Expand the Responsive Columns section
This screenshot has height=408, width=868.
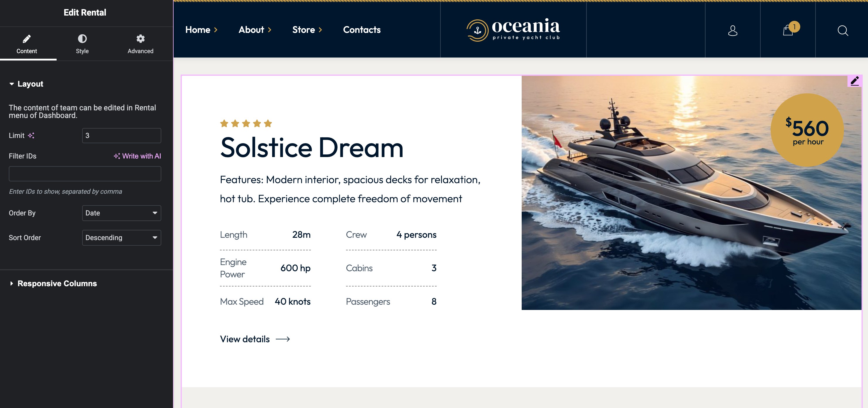[53, 284]
